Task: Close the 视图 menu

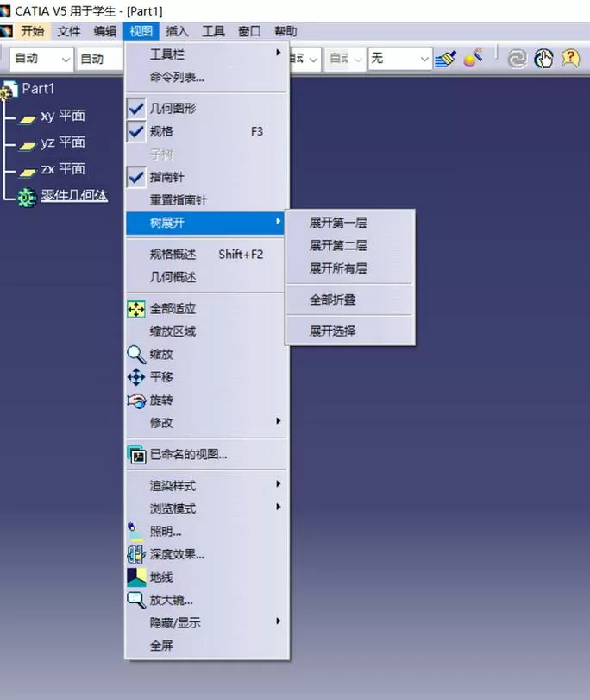Action: (141, 31)
